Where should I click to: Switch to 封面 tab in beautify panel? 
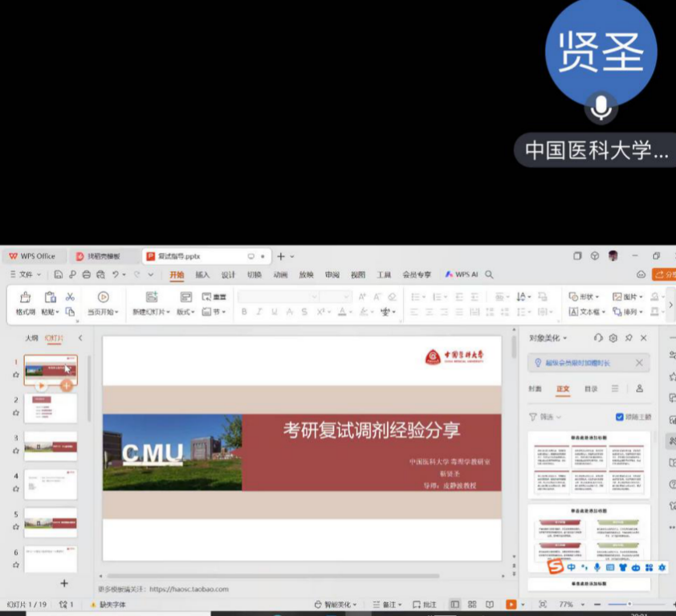pyautogui.click(x=535, y=389)
